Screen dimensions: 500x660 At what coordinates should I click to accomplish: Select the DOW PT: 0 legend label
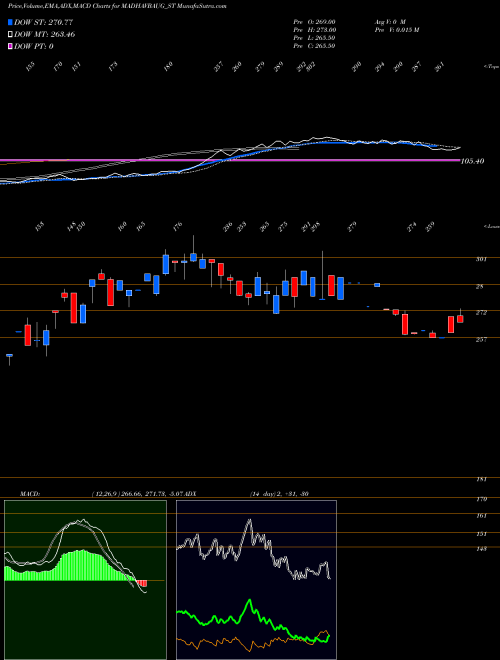(x=34, y=47)
